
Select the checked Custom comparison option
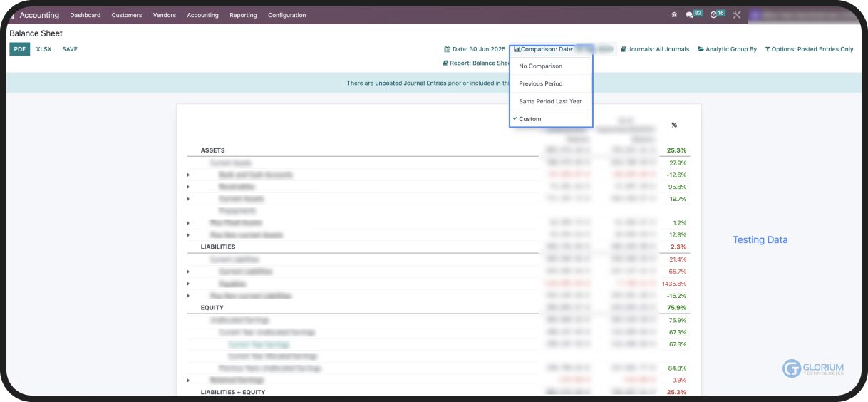point(530,119)
